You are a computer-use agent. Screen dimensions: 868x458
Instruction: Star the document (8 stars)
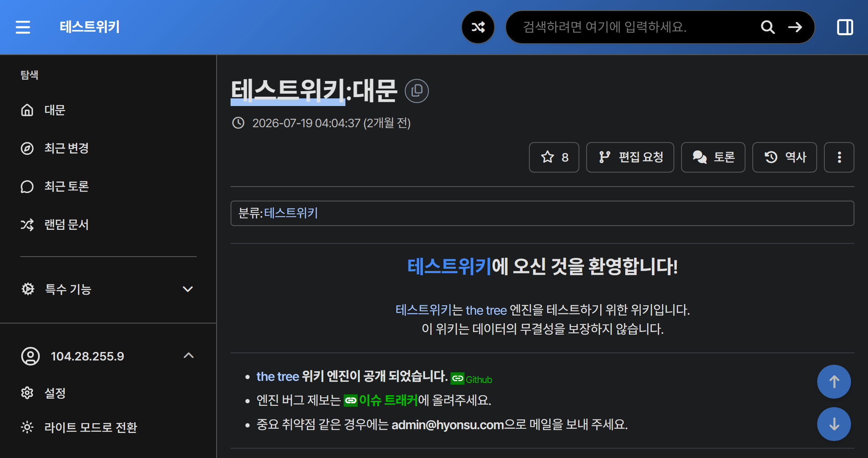[x=554, y=157]
